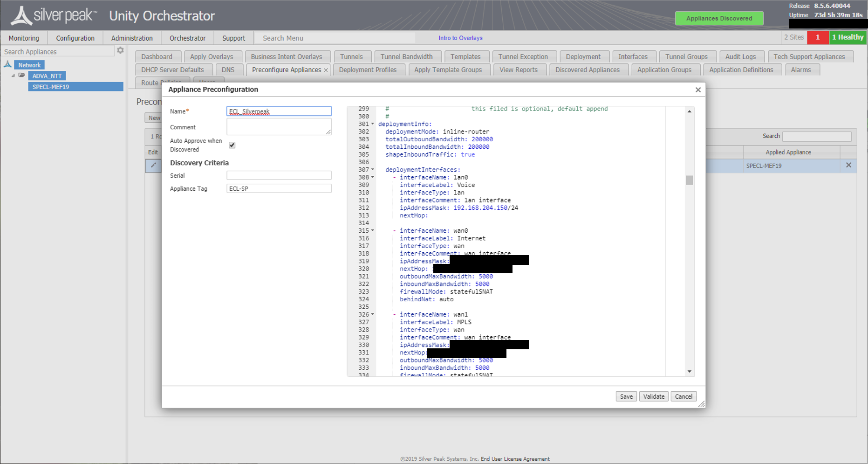This screenshot has width=868, height=464.
Task: Click Cancel in the dialog
Action: click(x=683, y=396)
